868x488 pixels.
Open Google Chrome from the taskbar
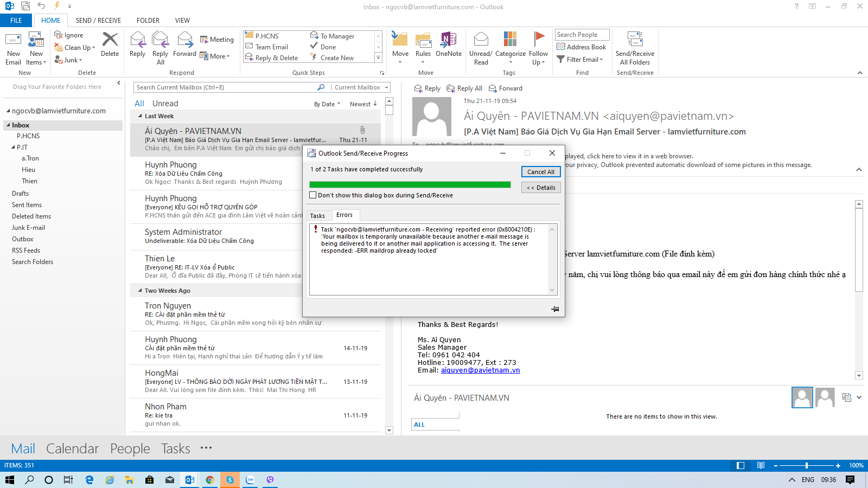click(x=210, y=480)
